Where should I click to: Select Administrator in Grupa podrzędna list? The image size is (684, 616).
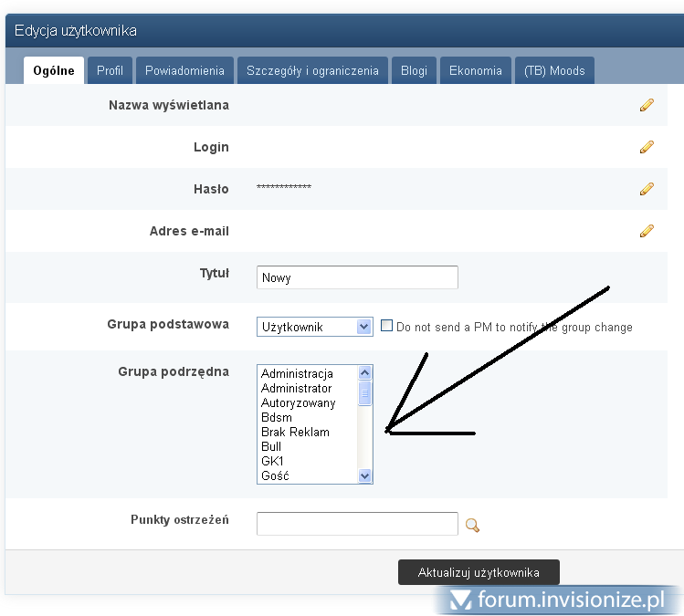pyautogui.click(x=297, y=389)
